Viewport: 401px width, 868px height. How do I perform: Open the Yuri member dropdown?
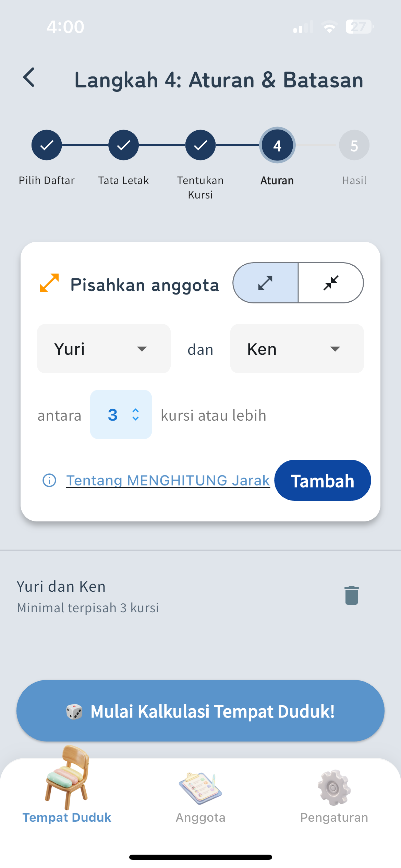[104, 349]
